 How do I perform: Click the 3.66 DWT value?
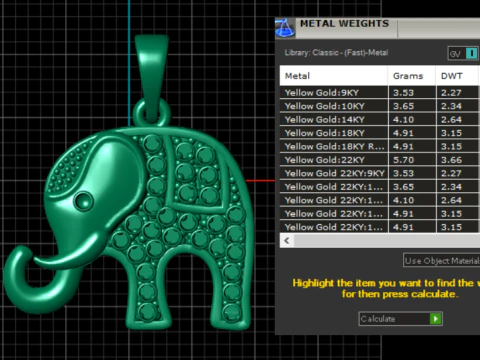pyautogui.click(x=451, y=160)
